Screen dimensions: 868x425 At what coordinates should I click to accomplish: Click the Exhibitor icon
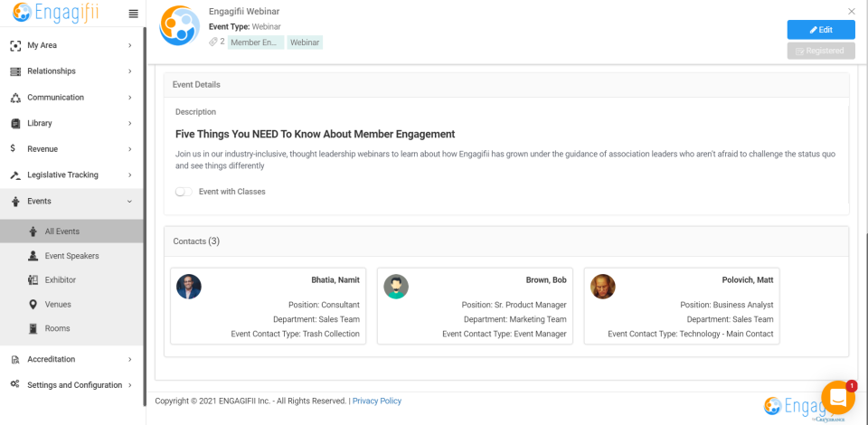33,280
